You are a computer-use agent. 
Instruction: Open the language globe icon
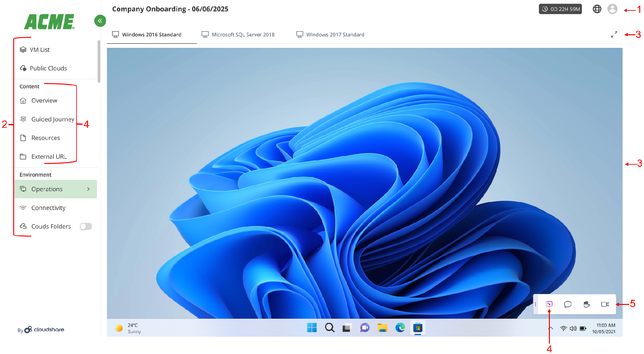point(597,9)
